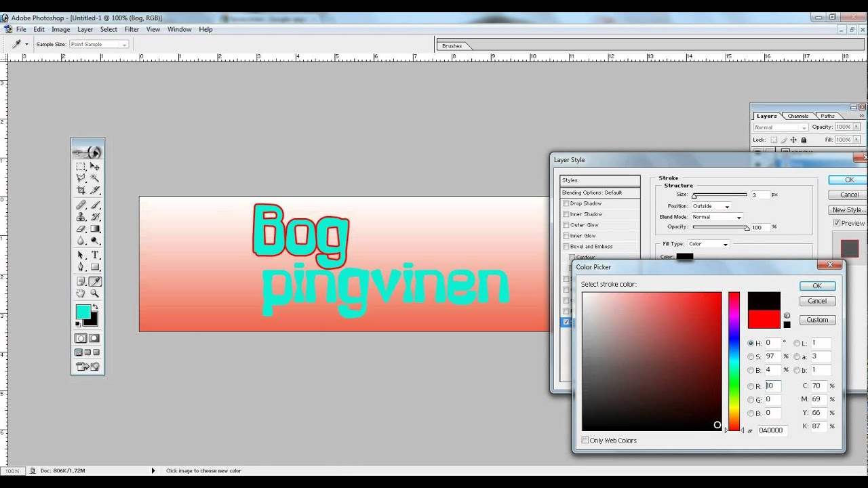This screenshot has width=868, height=488.
Task: Select the History Brush tool
Action: 95,217
